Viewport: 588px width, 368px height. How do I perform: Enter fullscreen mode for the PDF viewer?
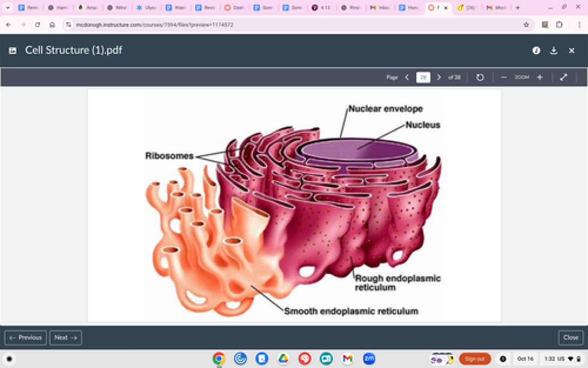pyautogui.click(x=563, y=77)
